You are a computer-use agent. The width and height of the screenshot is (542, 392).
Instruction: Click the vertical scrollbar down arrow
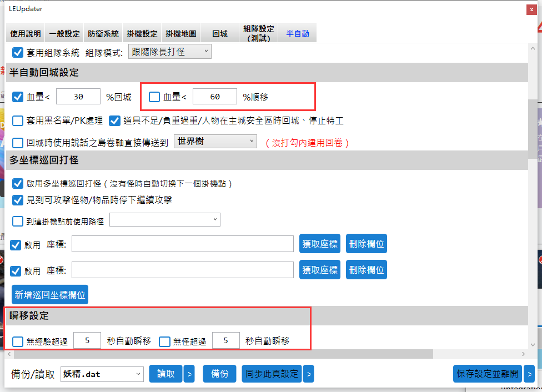tap(533, 345)
